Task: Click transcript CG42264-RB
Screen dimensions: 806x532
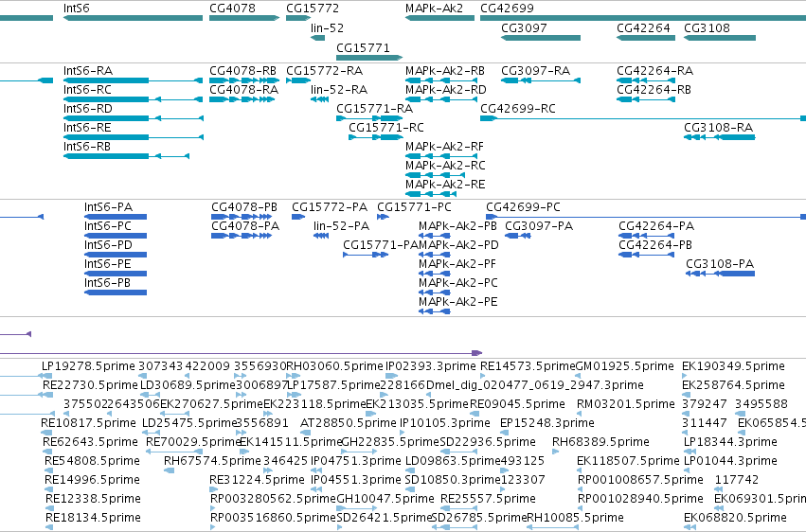Action: [x=654, y=90]
